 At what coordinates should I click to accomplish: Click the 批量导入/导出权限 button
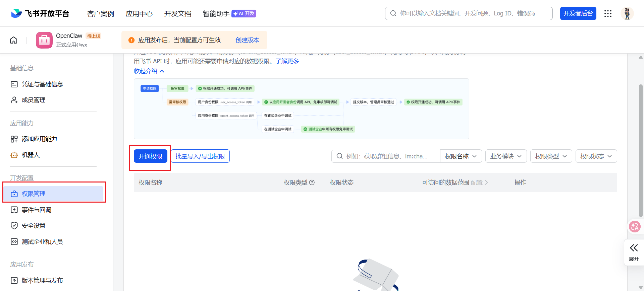(x=200, y=156)
